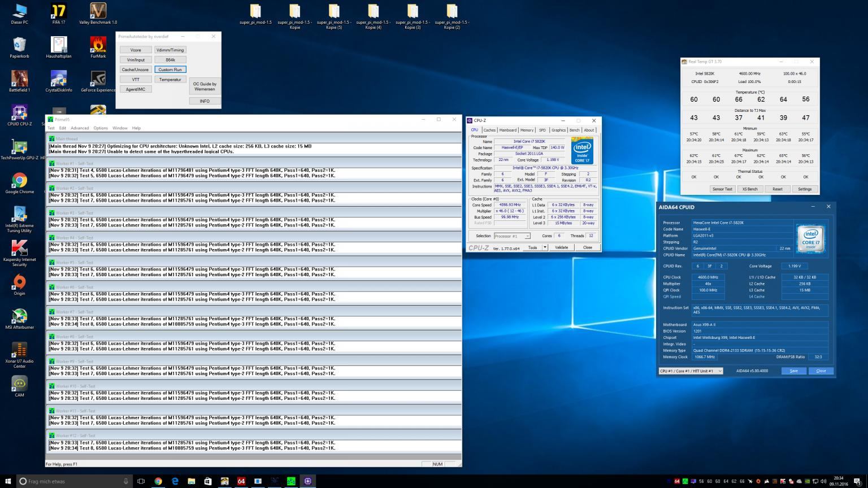Viewport: 868px width, 488px height.
Task: Expand the CPU #1 / Core #1 dropdown in AIDA64
Action: (691, 371)
